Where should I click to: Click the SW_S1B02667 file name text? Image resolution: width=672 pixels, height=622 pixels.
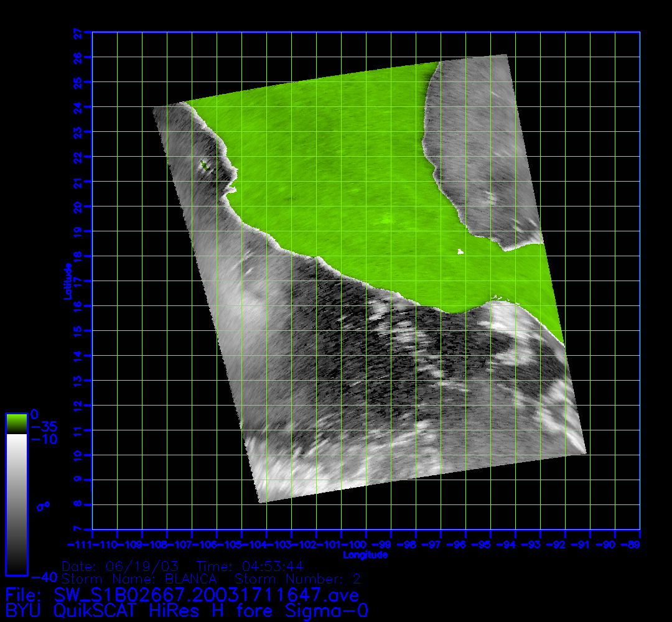click(207, 595)
